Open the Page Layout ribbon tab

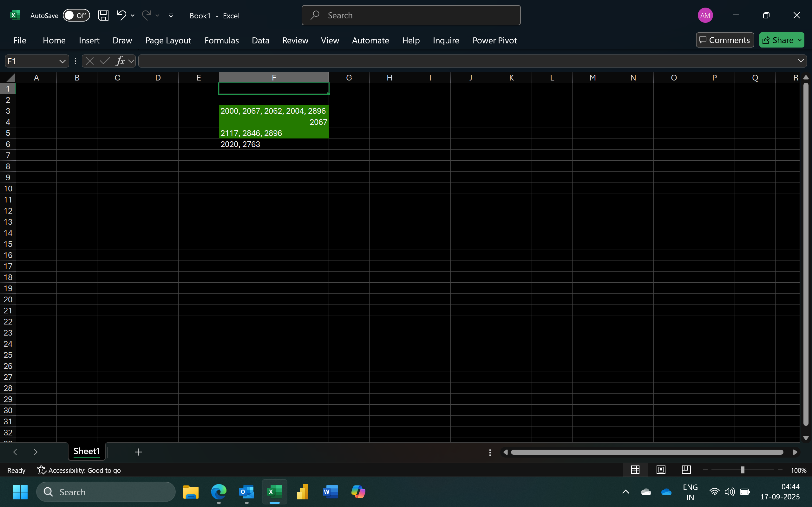168,40
